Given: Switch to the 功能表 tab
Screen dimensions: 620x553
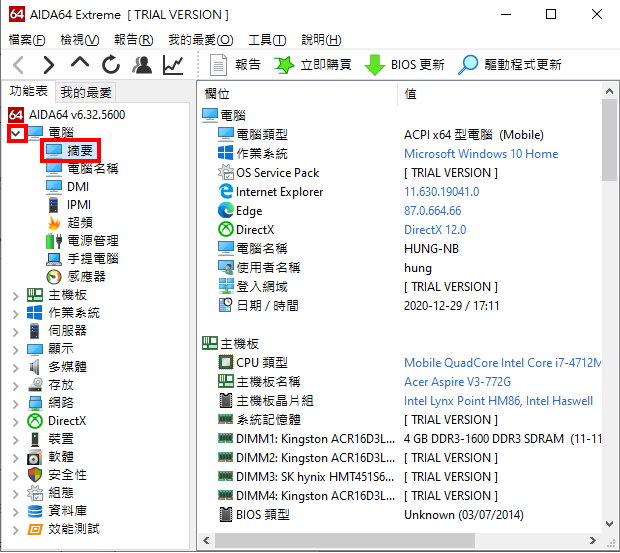Looking at the screenshot, I should coord(28,91).
